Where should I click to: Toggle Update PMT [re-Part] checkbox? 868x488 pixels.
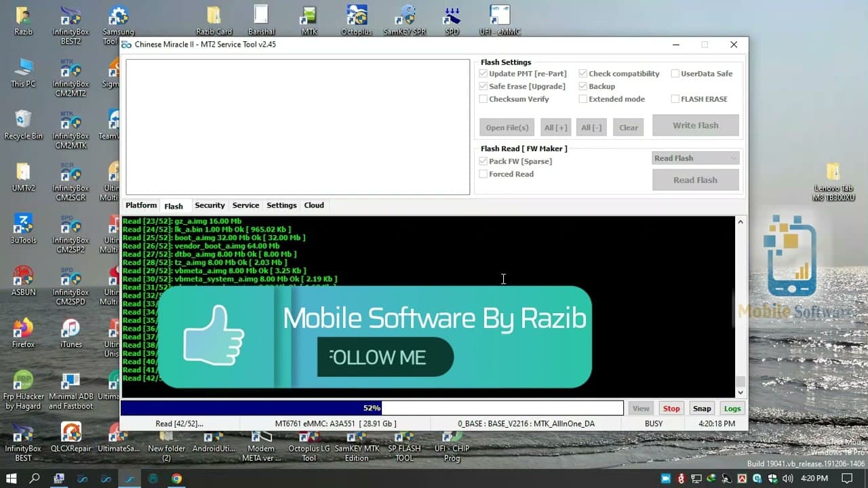523,74
